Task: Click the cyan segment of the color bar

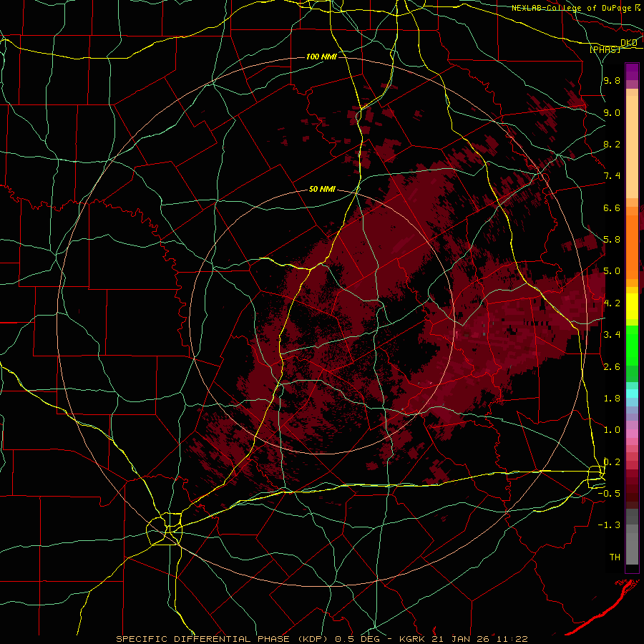Action: point(632,394)
